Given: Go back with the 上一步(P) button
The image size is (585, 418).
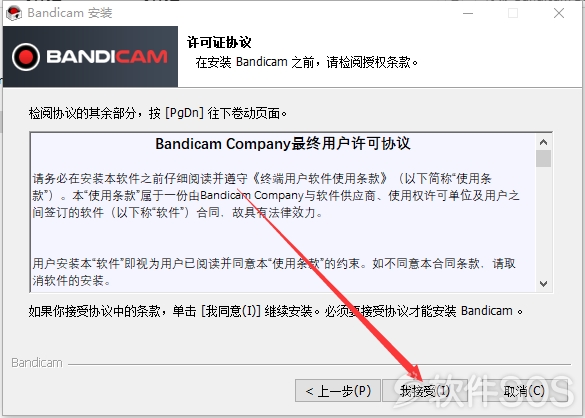Looking at the screenshot, I should [x=338, y=391].
